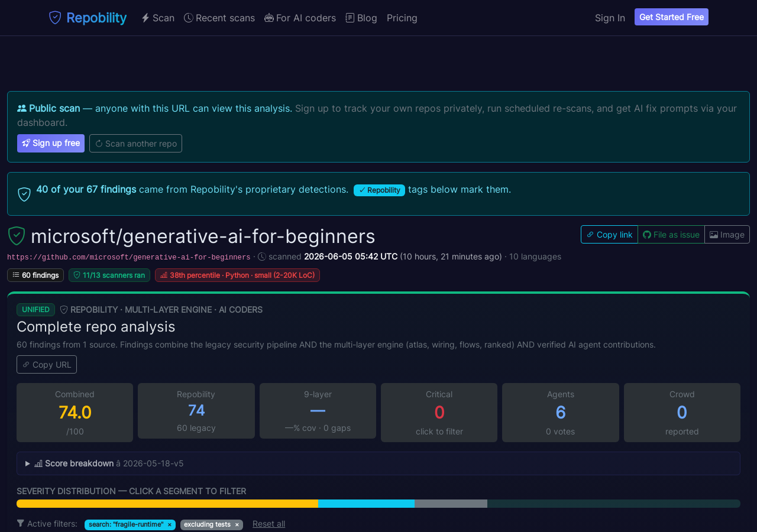Click the 60 findings badge
The height and width of the screenshot is (532, 757).
point(35,275)
